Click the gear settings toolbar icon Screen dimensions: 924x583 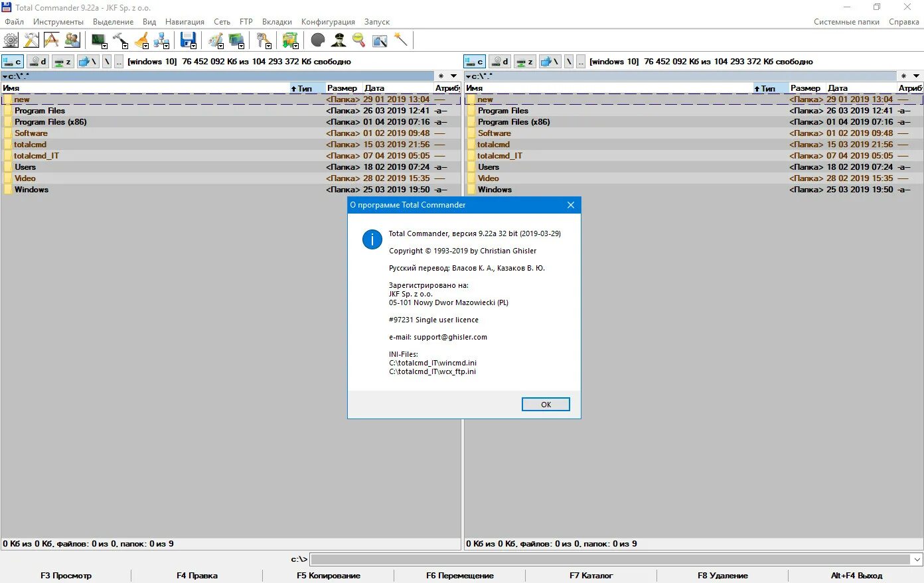coord(11,40)
